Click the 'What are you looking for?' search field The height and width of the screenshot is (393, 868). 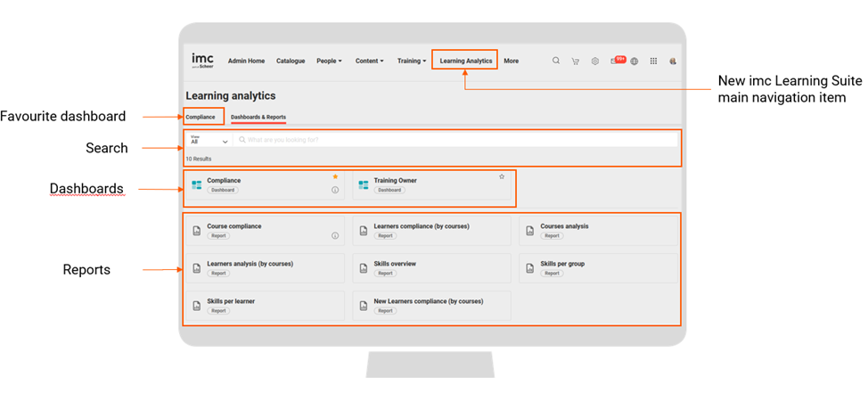454,141
